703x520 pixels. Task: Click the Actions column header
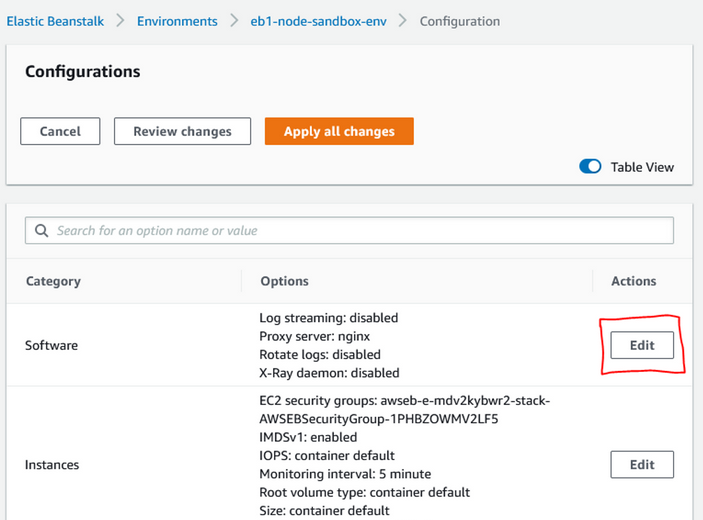(x=634, y=281)
